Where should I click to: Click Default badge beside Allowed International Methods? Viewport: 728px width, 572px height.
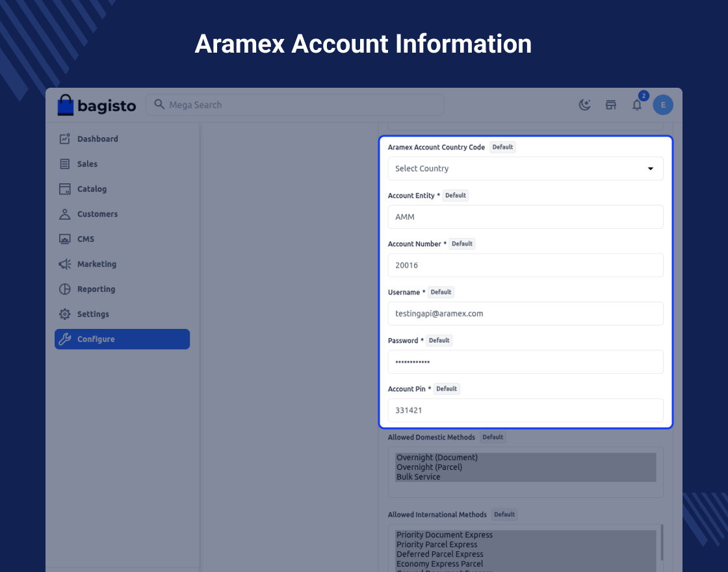coord(504,514)
